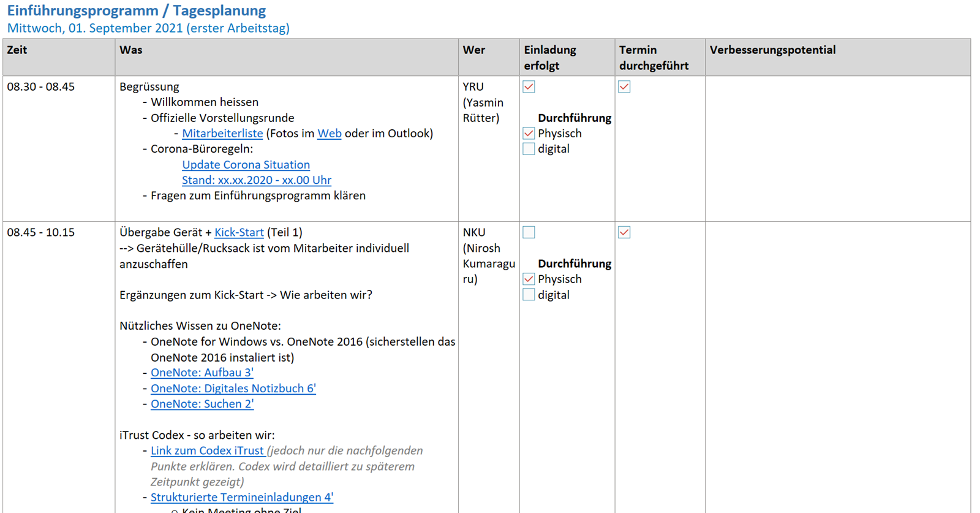Viewport: 980px width, 513px height.
Task: Open Strukturierte Termineinladungen 4' link
Action: 241,497
